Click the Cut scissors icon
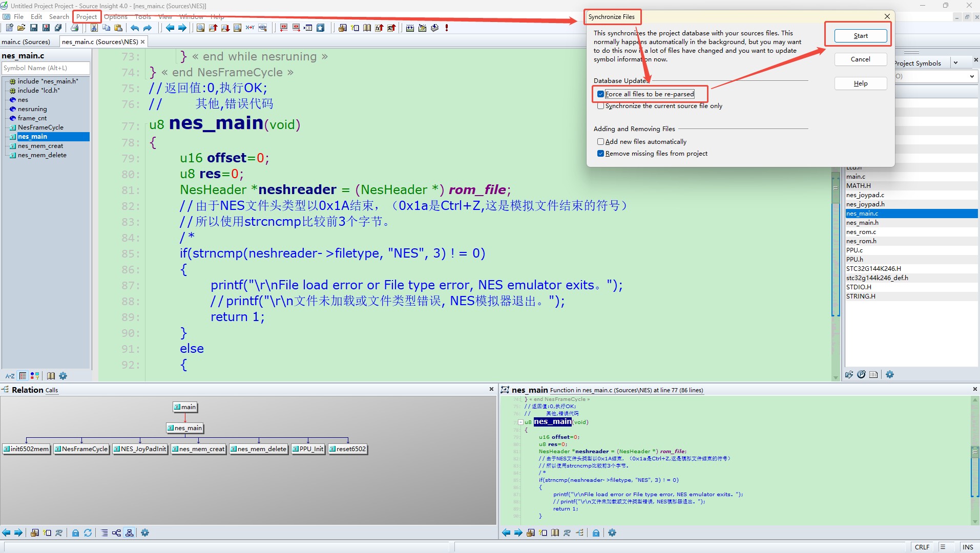This screenshot has width=980, height=553. point(94,28)
